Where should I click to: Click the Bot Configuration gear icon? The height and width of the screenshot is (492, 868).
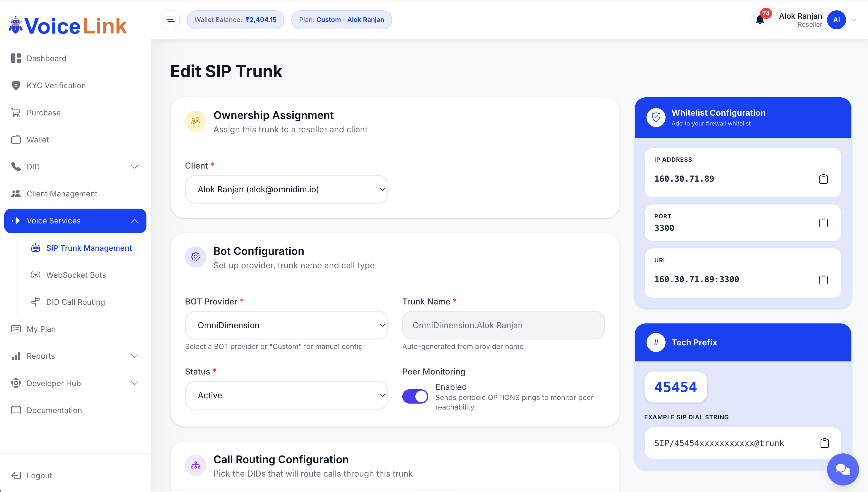coord(195,257)
